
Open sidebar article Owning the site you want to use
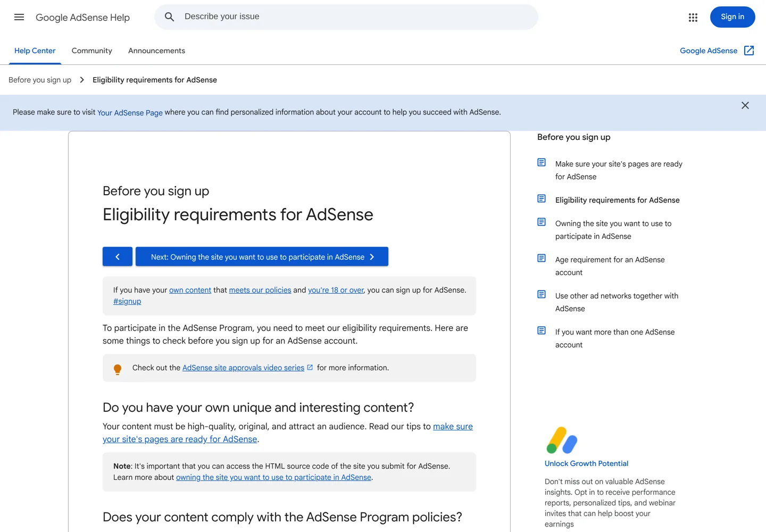coord(613,230)
